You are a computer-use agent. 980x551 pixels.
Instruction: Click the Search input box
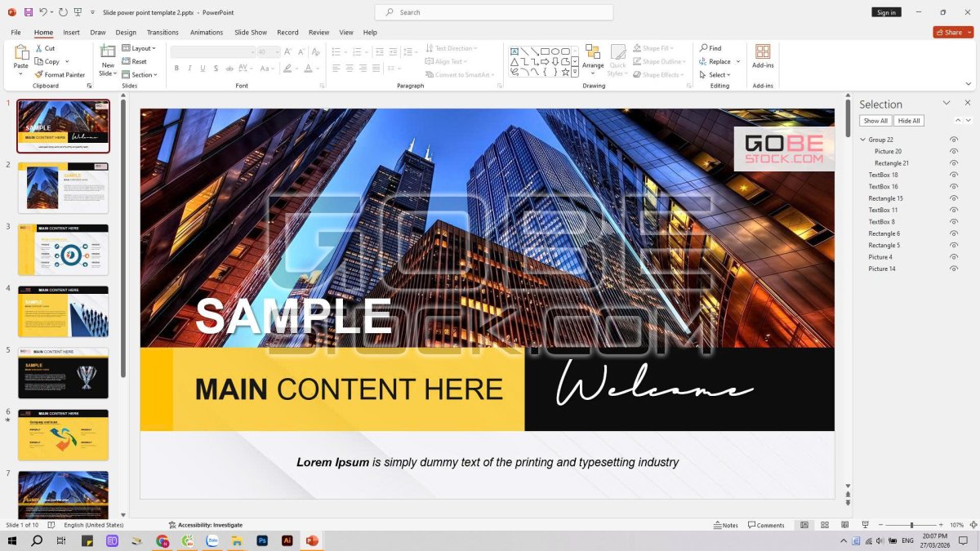coord(493,12)
